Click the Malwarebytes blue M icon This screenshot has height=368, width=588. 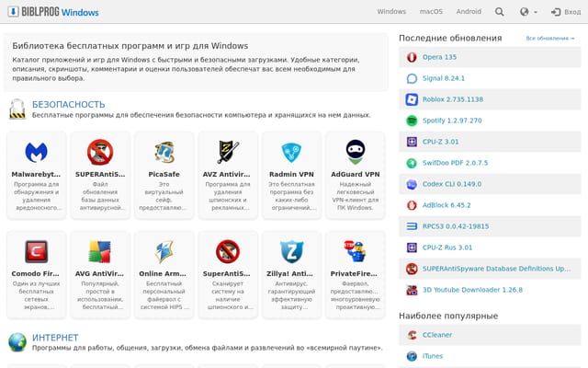click(x=37, y=152)
